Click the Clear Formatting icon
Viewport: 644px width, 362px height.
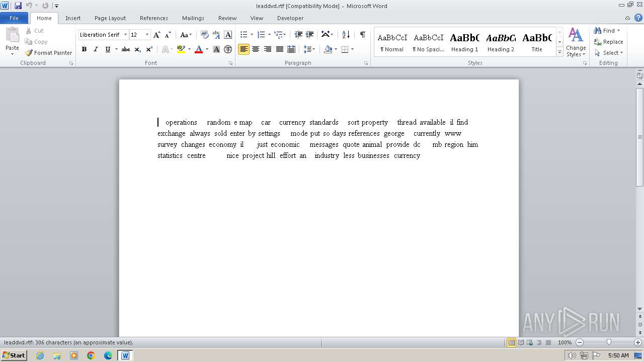[x=204, y=35]
